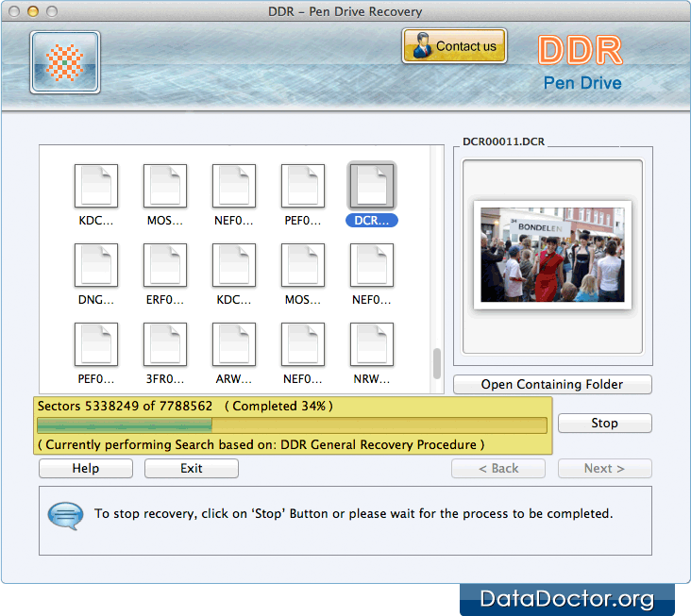Select the PEF0 file beside the 3FR0 file
Screen dimensions: 691x616
[96, 344]
